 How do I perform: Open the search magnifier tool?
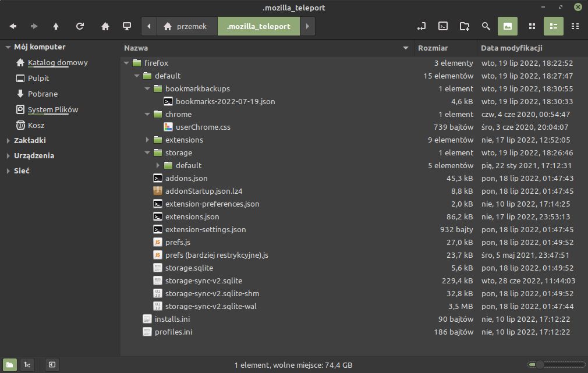486,26
